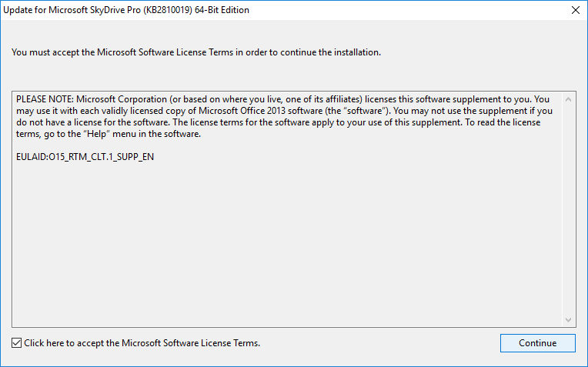Click the blank area inside license box
588x367 pixels.
click(285, 246)
